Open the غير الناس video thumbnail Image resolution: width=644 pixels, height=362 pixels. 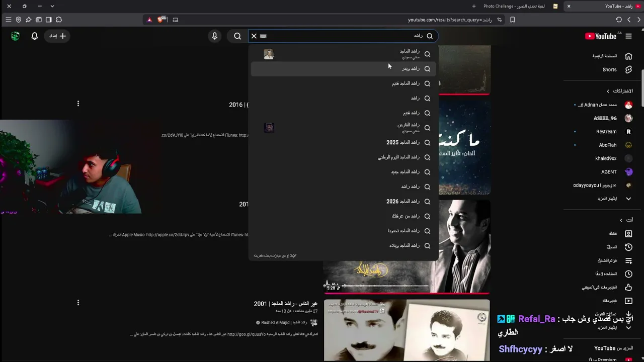pos(407,330)
